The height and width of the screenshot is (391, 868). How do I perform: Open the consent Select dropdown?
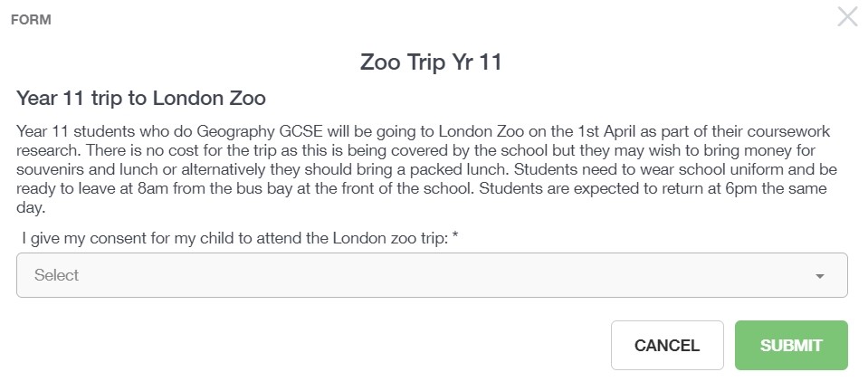tap(432, 275)
